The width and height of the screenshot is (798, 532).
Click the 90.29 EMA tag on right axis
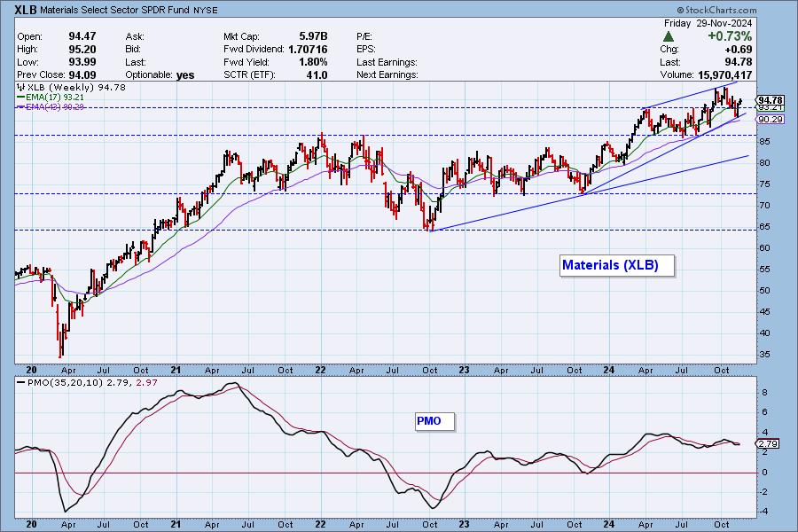click(770, 119)
